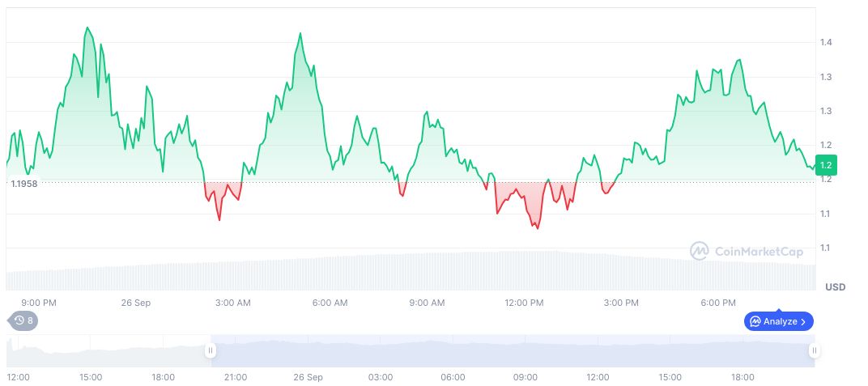Click 21:00 label in the range navigator
868x386 pixels.
236,377
